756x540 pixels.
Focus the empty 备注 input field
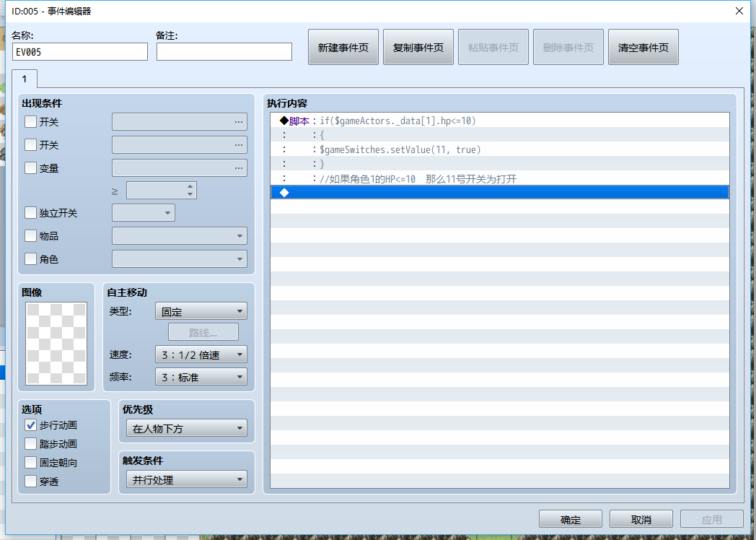pos(224,52)
